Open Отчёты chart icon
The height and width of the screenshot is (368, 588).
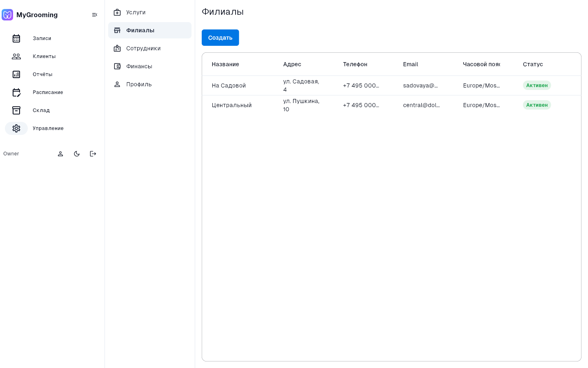(x=16, y=74)
